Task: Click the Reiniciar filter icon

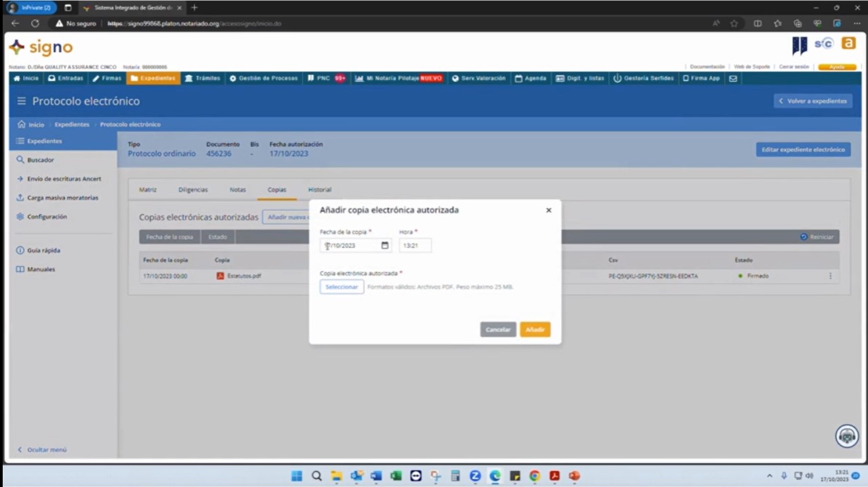Action: click(x=804, y=237)
